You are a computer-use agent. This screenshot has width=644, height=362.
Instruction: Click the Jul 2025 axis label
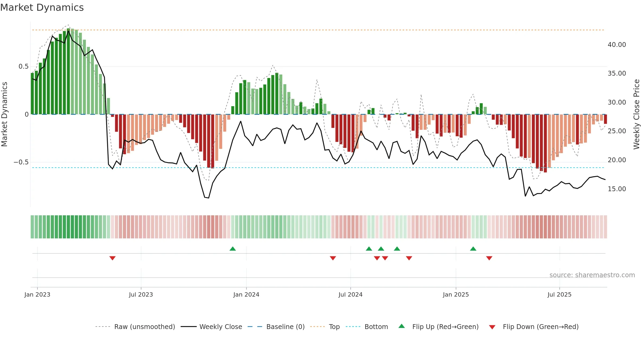point(559,294)
